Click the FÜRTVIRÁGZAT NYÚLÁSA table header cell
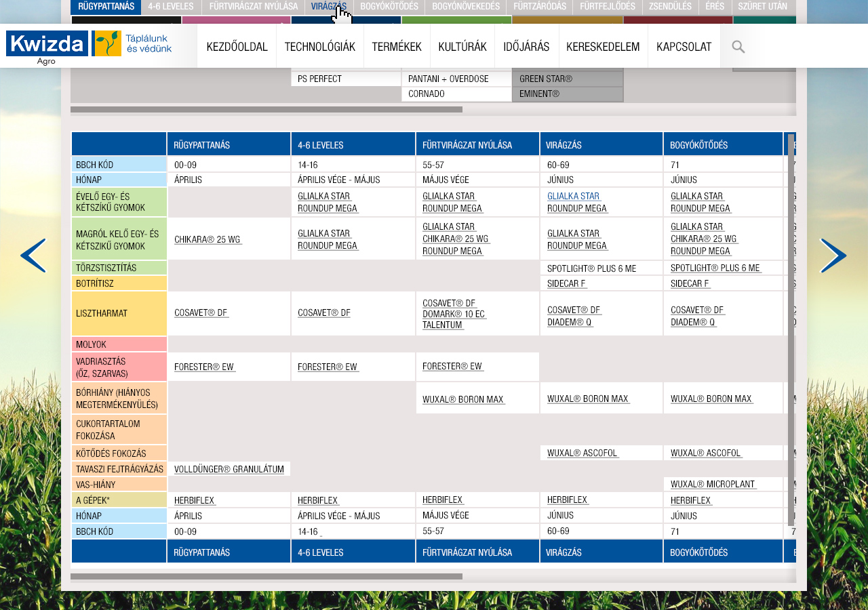This screenshot has height=610, width=868. (477, 144)
